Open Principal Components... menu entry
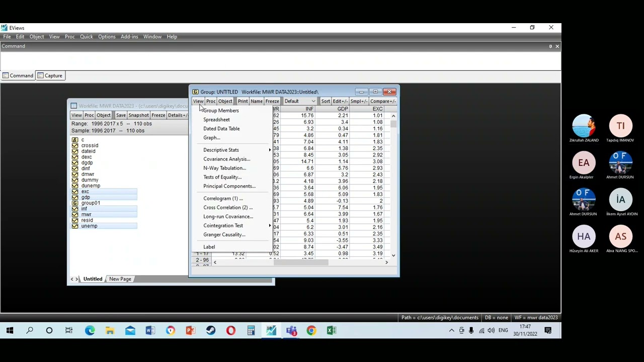The image size is (644, 362). coord(229,186)
